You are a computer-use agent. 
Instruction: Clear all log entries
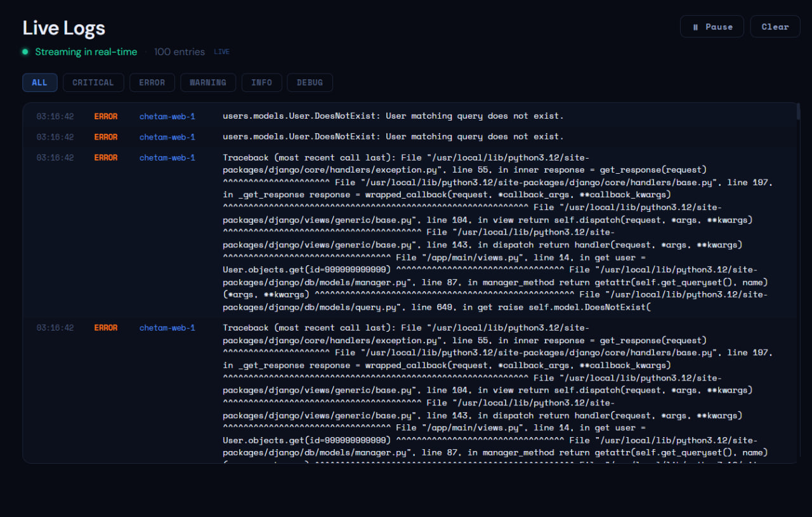coord(775,27)
